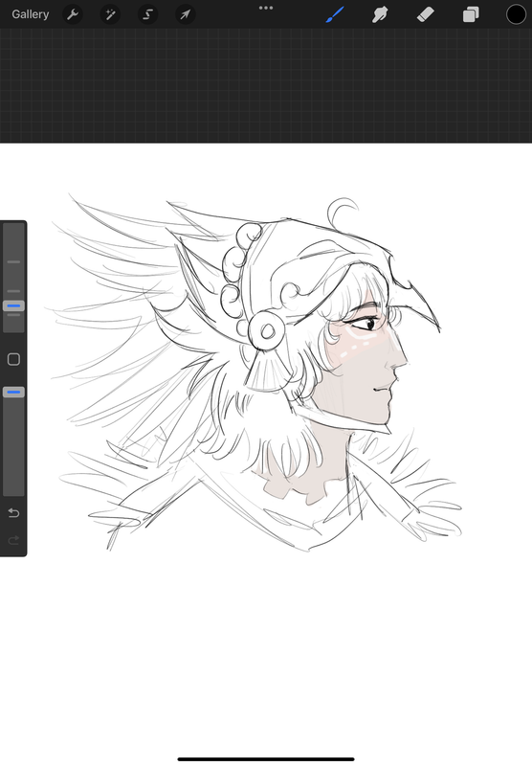Viewport: 532px width, 766px height.
Task: Tap the square modify button on sidebar
Action: pyautogui.click(x=13, y=360)
